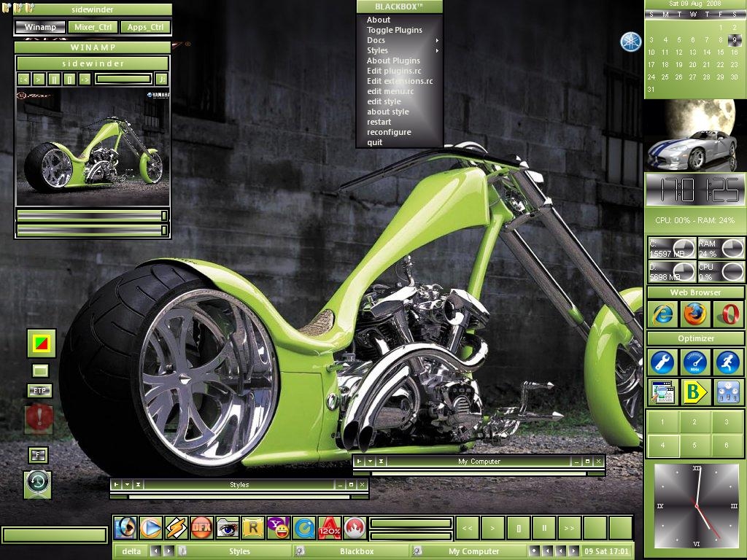
Task: Open the red exclamation mark icon
Action: click(x=39, y=418)
